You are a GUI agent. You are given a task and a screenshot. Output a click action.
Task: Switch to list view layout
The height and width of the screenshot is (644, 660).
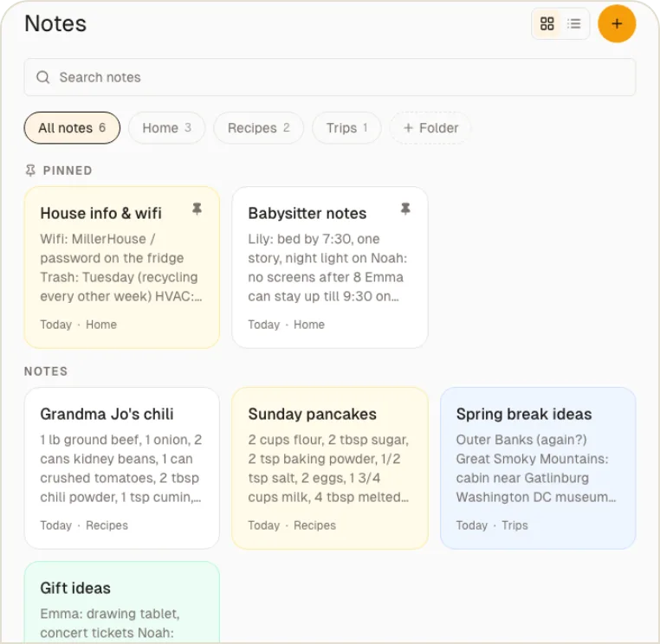pos(573,23)
